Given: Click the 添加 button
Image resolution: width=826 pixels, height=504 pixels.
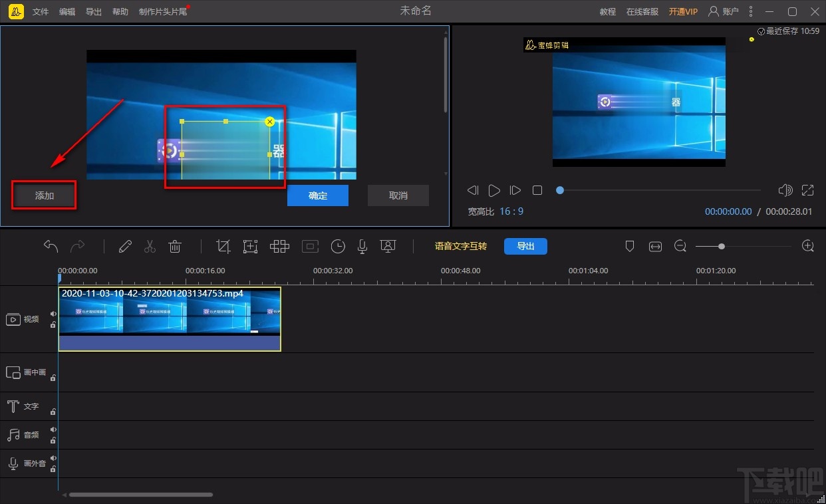Looking at the screenshot, I should [x=45, y=195].
